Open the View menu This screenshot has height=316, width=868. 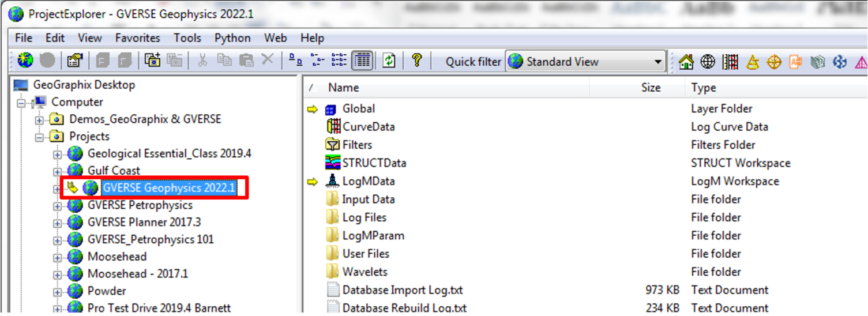(90, 38)
